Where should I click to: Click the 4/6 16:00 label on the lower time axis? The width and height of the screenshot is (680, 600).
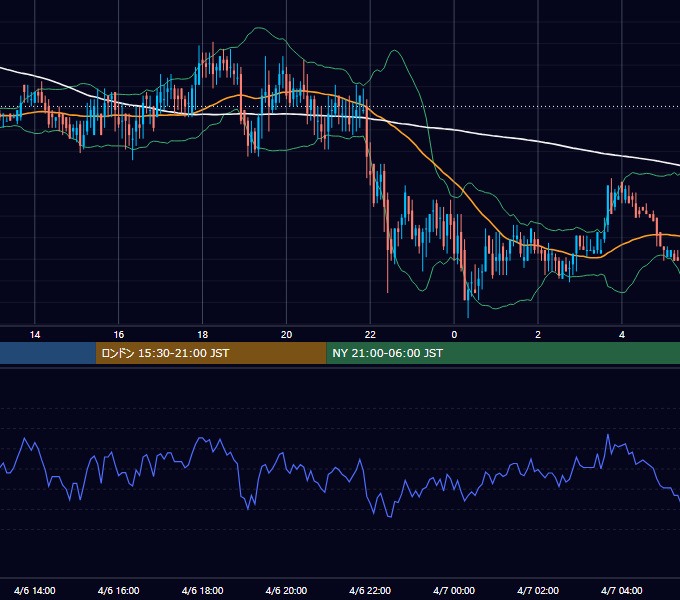pos(118,590)
